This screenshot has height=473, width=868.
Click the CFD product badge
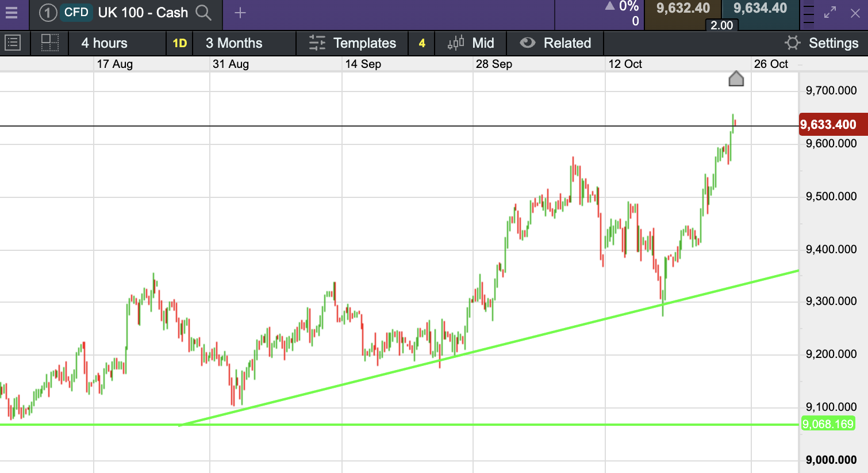click(x=76, y=13)
